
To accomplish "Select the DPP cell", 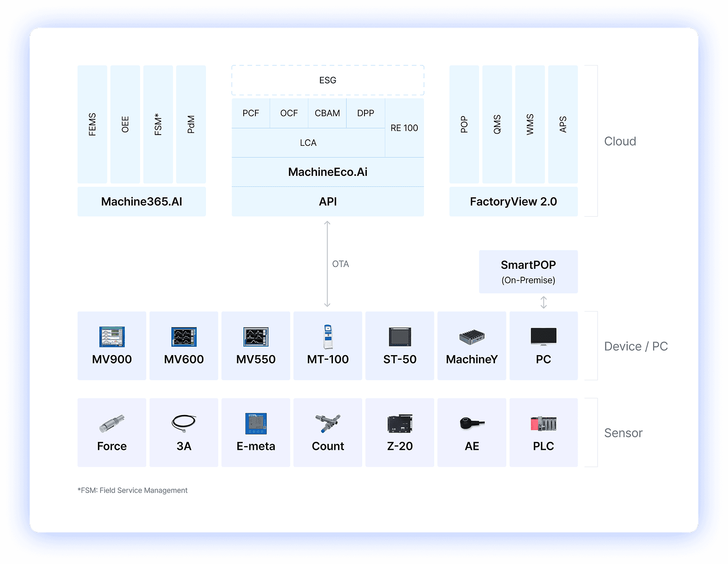I will (366, 113).
